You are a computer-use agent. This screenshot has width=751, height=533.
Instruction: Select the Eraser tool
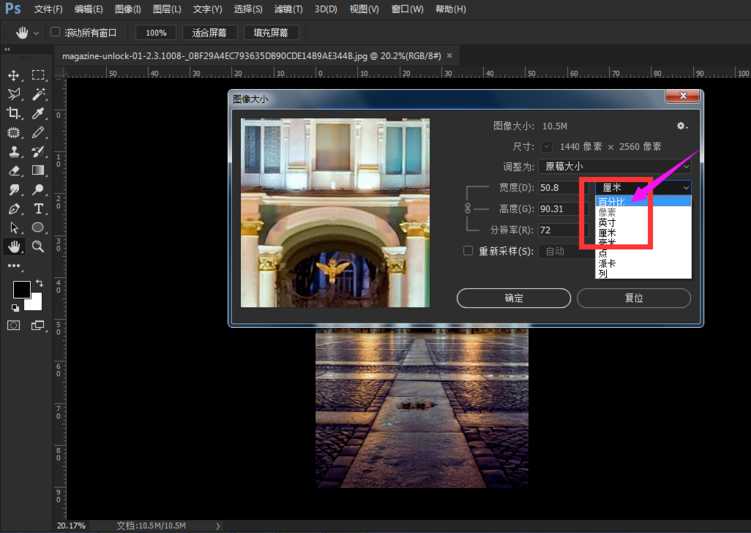click(14, 170)
